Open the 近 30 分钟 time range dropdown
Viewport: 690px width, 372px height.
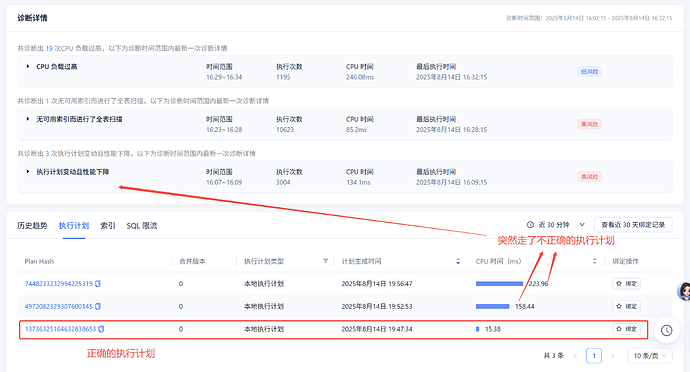(x=556, y=225)
